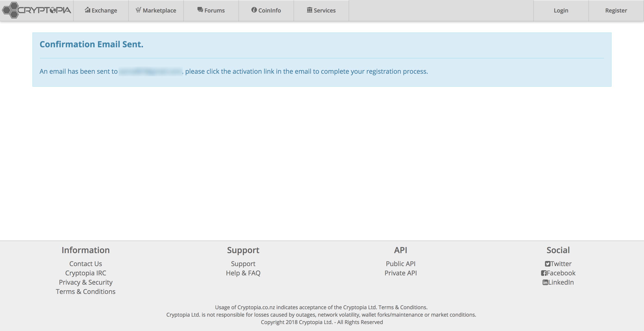Viewport: 644px width, 331px height.
Task: Open the Public API link
Action: tap(400, 264)
